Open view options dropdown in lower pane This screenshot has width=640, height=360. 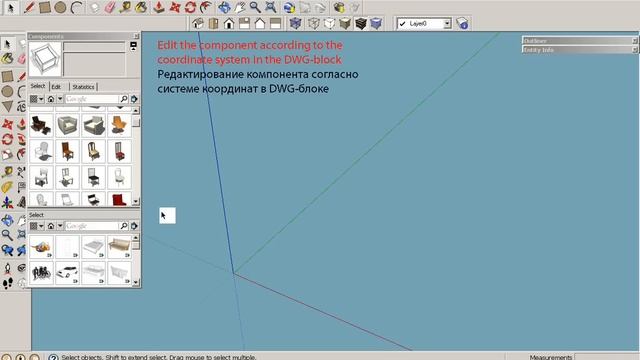point(37,226)
